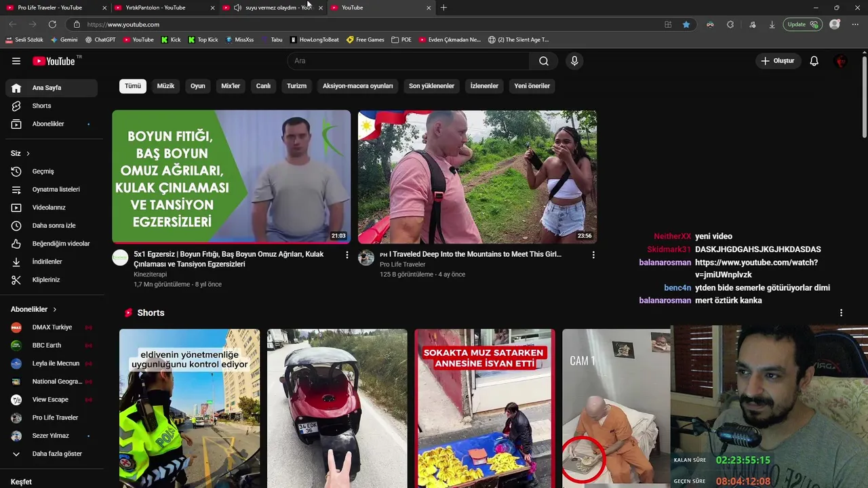This screenshot has height=488, width=868.
Task: Select the Turizm filter chip
Action: tap(296, 86)
